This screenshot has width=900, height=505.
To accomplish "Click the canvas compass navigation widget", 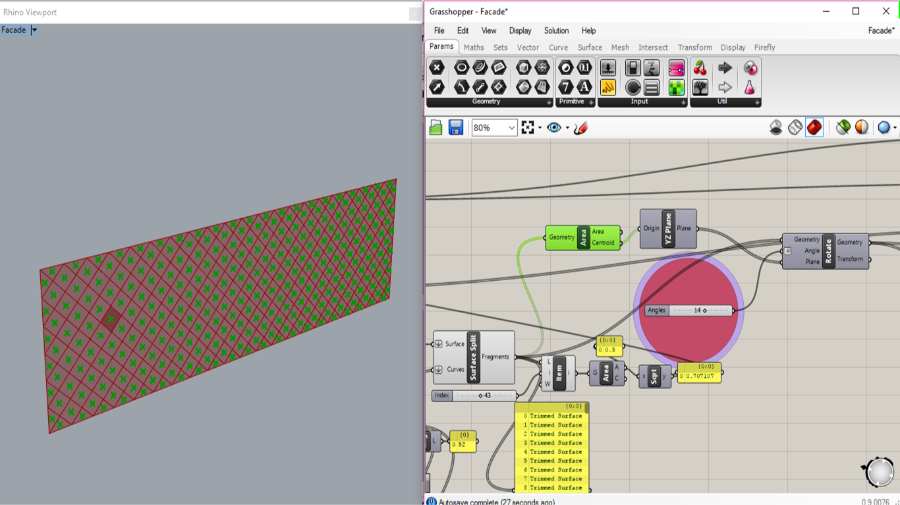I will click(879, 472).
